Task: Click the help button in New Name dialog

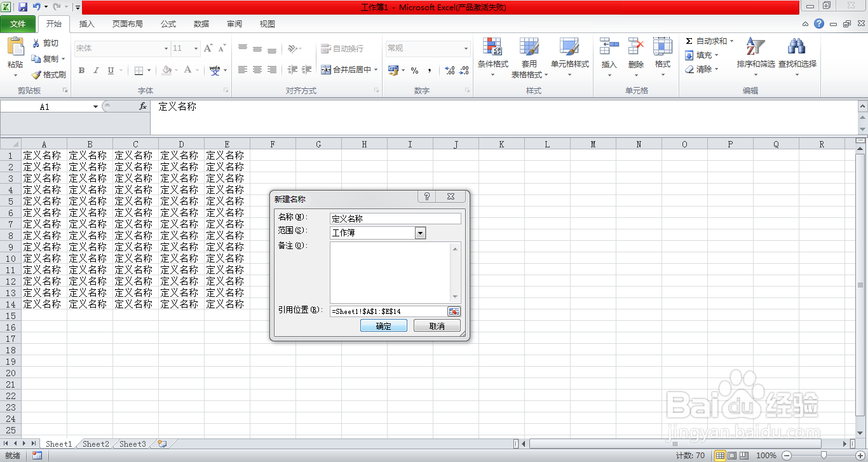Action: [427, 197]
